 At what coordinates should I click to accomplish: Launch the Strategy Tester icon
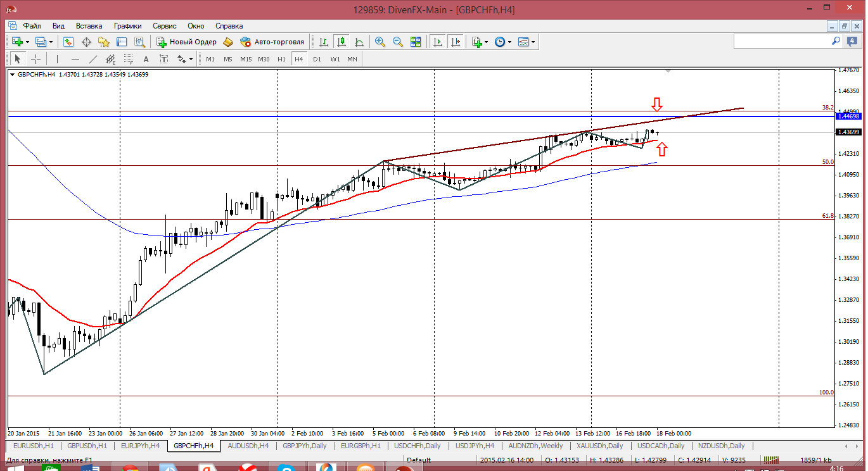pyautogui.click(x=139, y=42)
